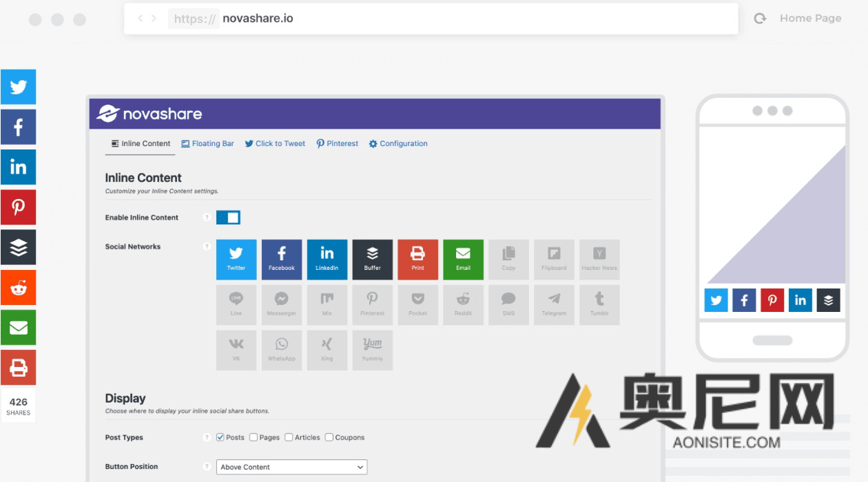Select the Twitter network tile
This screenshot has width=868, height=482.
click(x=236, y=260)
